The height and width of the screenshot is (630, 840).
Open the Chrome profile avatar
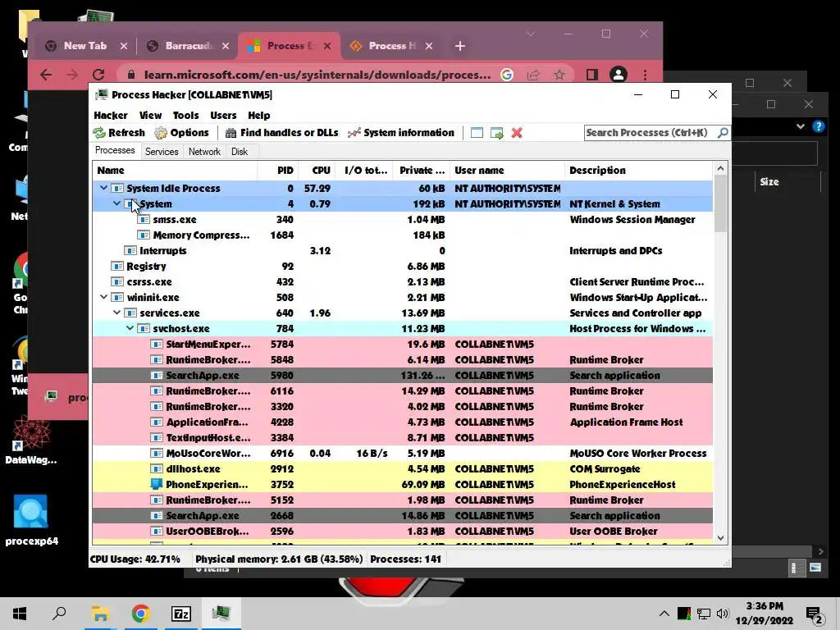(x=619, y=75)
